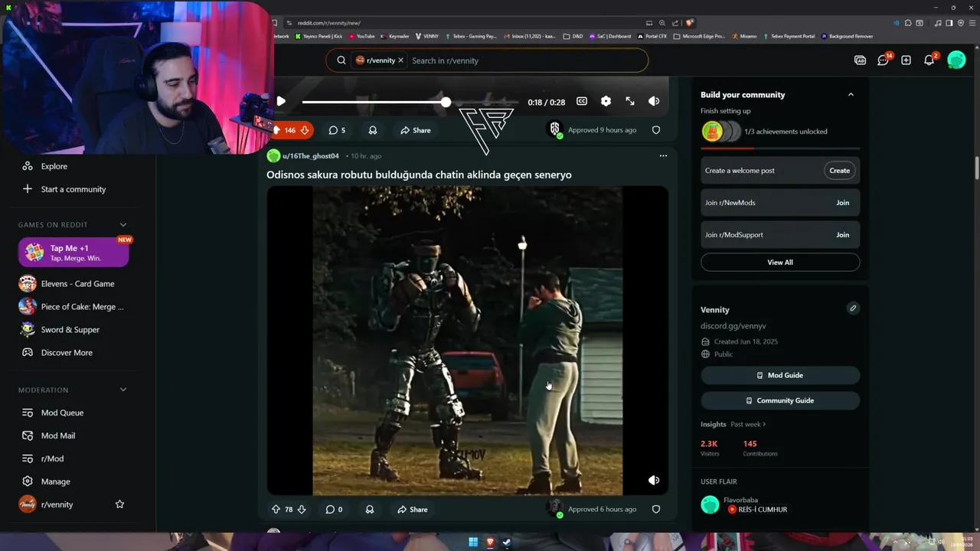Give an award to the 78-vote post
The height and width of the screenshot is (551, 980).
[370, 509]
